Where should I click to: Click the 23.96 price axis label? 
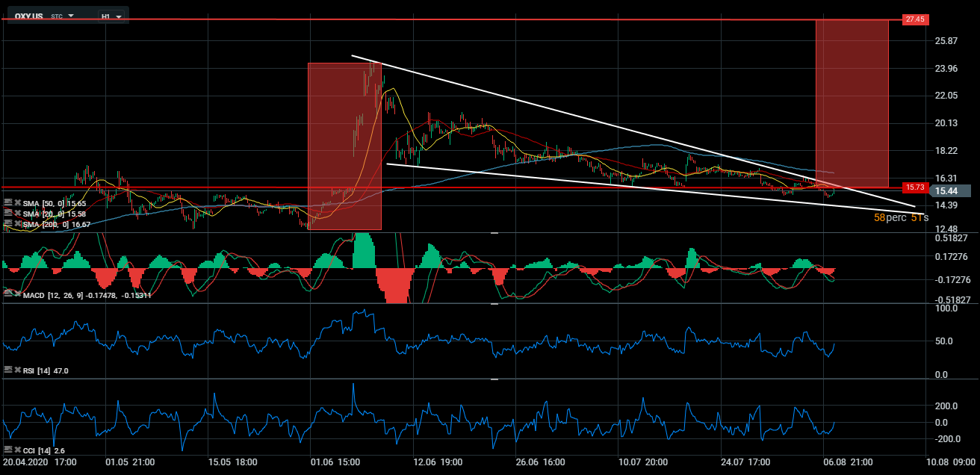coord(946,68)
